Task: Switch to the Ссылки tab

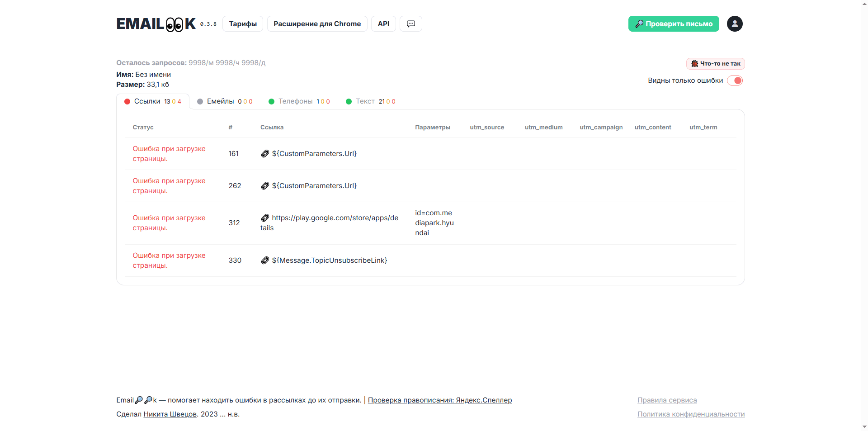Action: click(x=153, y=101)
